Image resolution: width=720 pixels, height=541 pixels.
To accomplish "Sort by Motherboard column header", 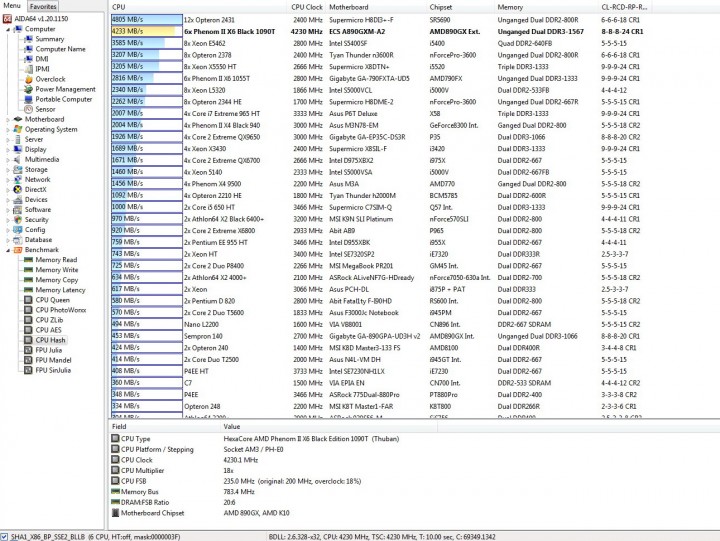I will [x=376, y=7].
